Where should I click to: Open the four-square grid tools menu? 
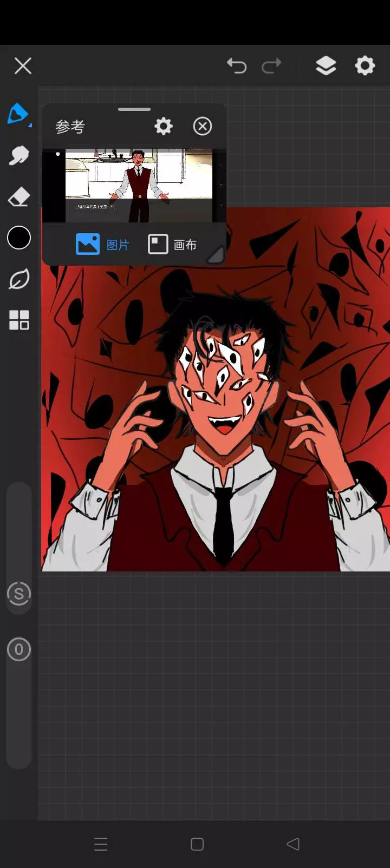coord(19,320)
